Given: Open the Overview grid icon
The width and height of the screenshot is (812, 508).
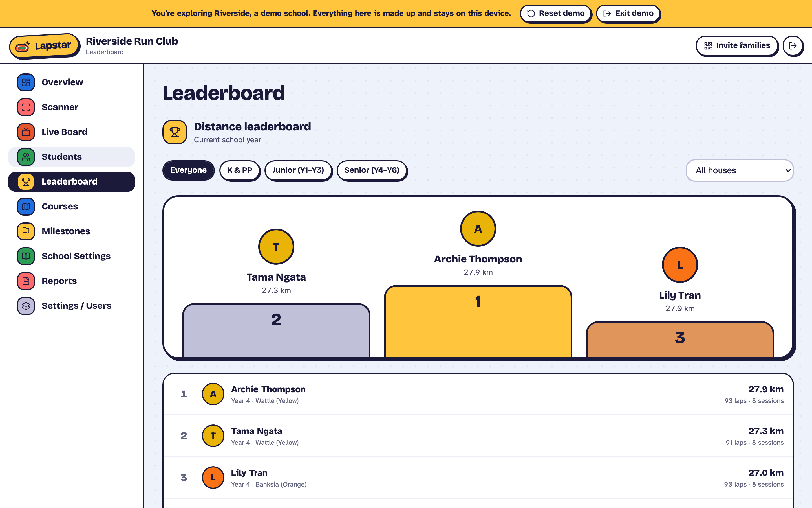Looking at the screenshot, I should [x=26, y=82].
